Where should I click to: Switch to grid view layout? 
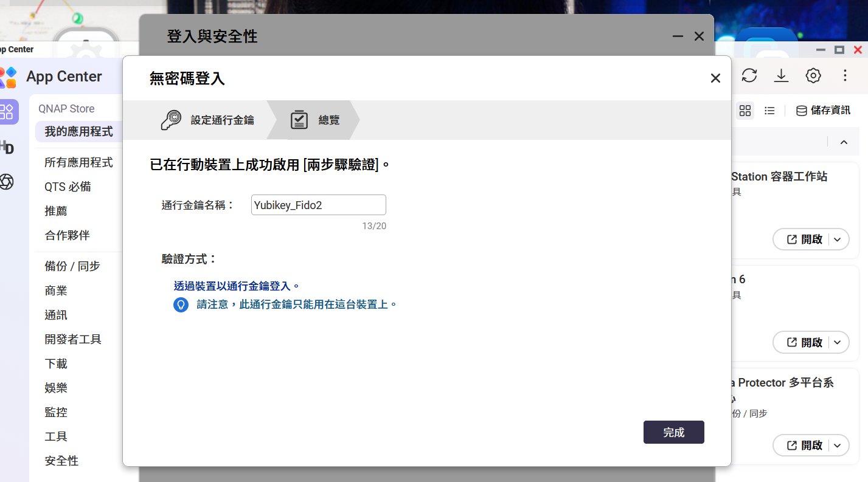[745, 111]
